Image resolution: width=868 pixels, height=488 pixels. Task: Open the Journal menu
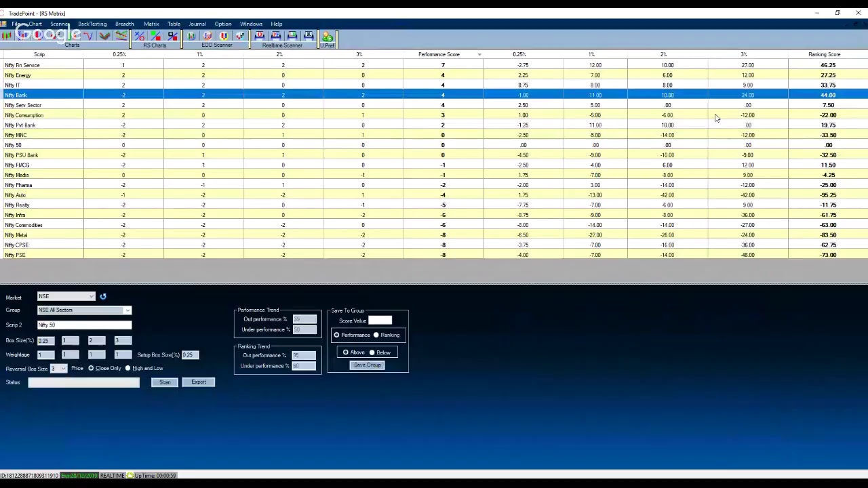point(197,24)
